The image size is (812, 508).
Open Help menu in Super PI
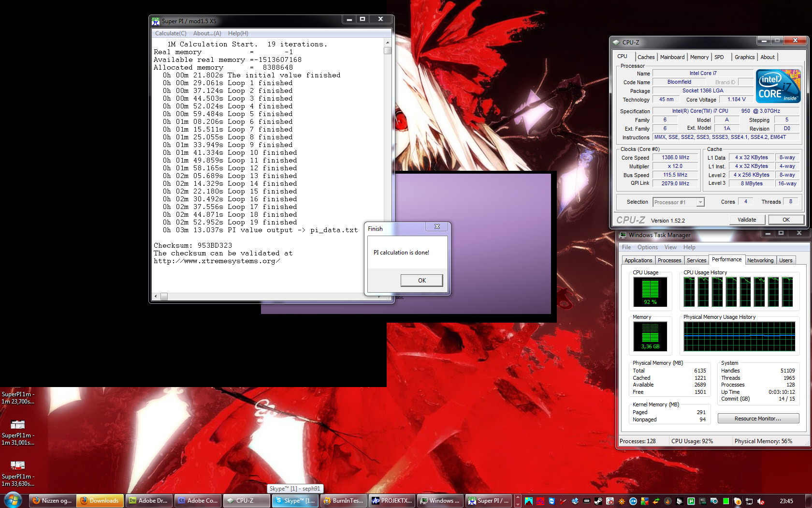coord(238,33)
